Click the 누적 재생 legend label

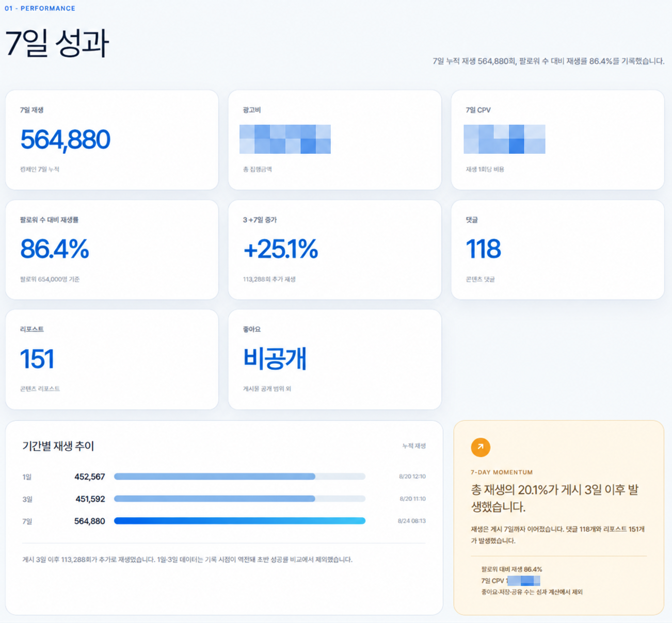coord(414,446)
